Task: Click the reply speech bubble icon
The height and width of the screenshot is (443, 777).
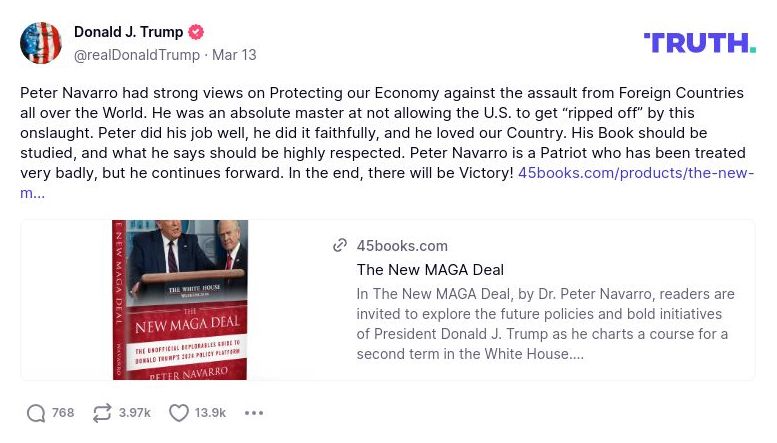Action: coord(36,413)
